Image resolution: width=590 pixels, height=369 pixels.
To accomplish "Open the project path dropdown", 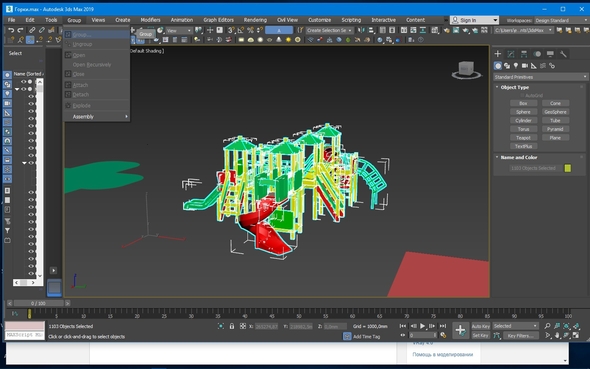I will (x=523, y=30).
